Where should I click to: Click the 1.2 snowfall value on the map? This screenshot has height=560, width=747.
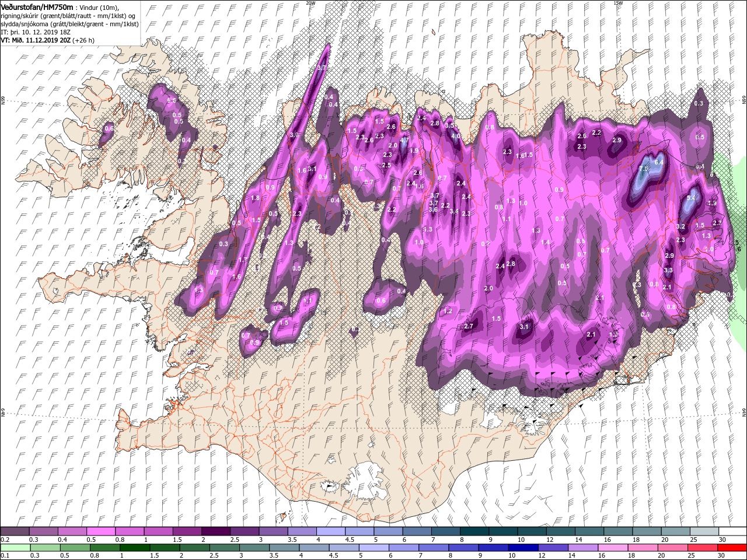click(x=448, y=311)
